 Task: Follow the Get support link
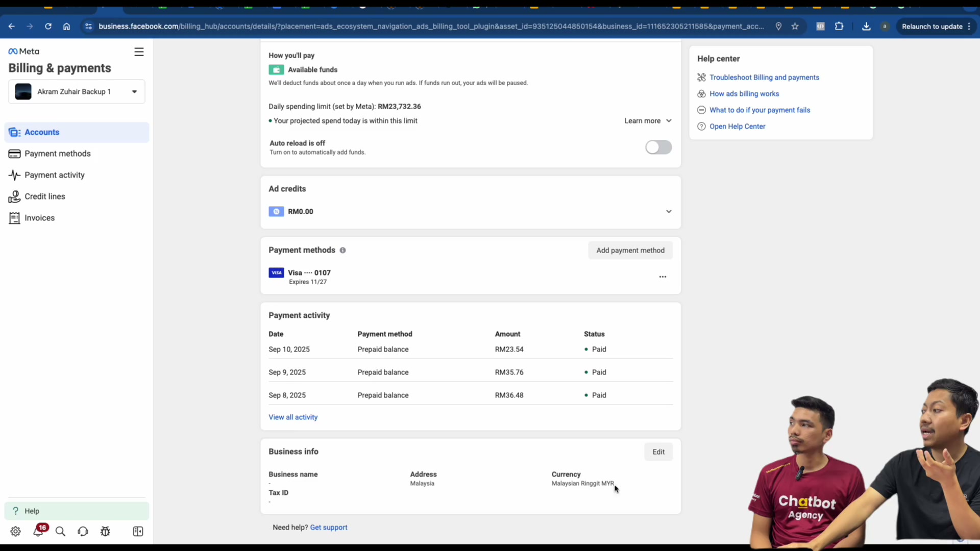click(329, 528)
